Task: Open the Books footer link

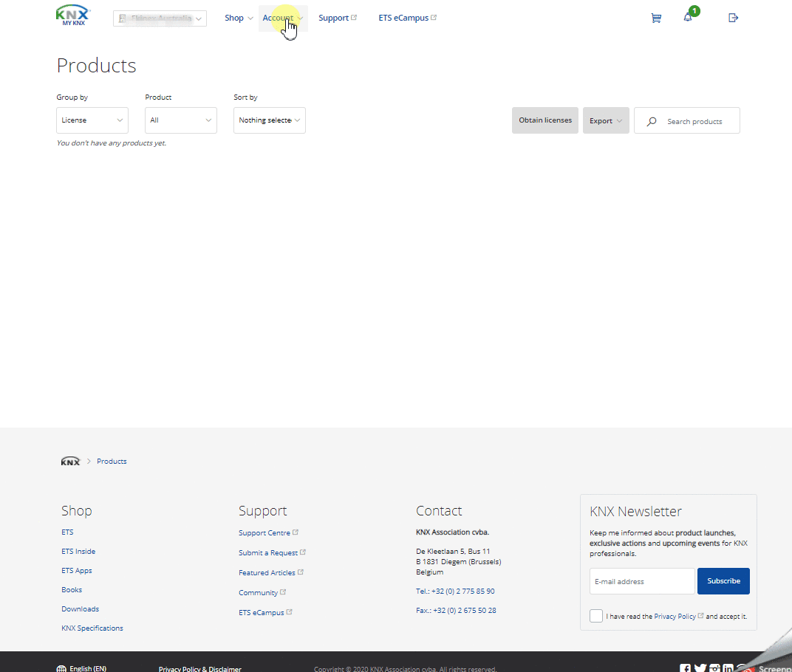Action: (72, 590)
